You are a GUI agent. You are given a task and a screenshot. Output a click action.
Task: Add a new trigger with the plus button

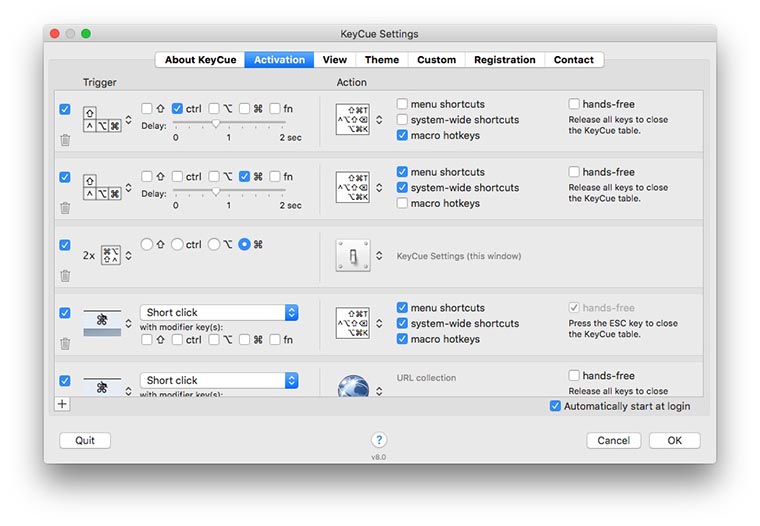[x=62, y=404]
